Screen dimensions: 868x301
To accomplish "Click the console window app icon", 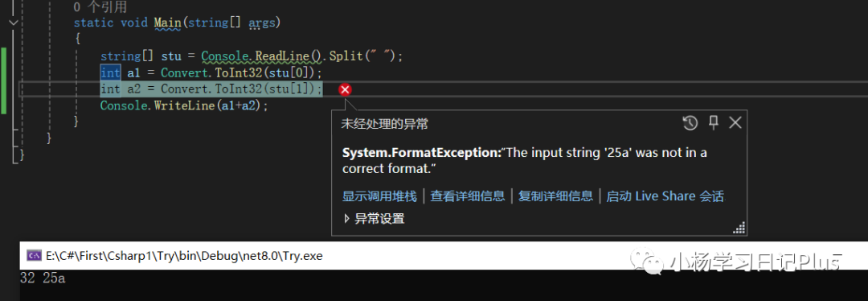I will tap(34, 256).
